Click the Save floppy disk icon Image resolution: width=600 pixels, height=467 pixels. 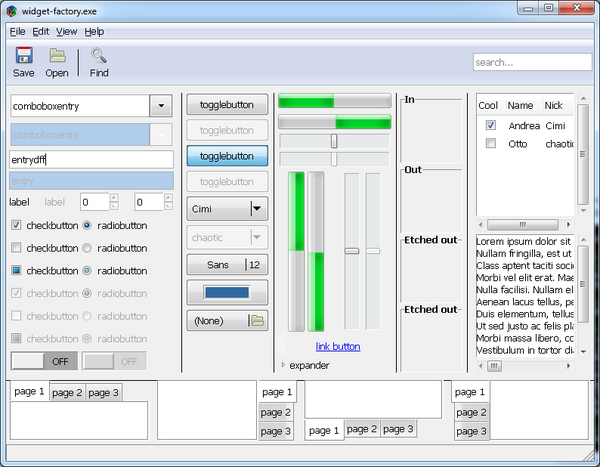pos(23,56)
